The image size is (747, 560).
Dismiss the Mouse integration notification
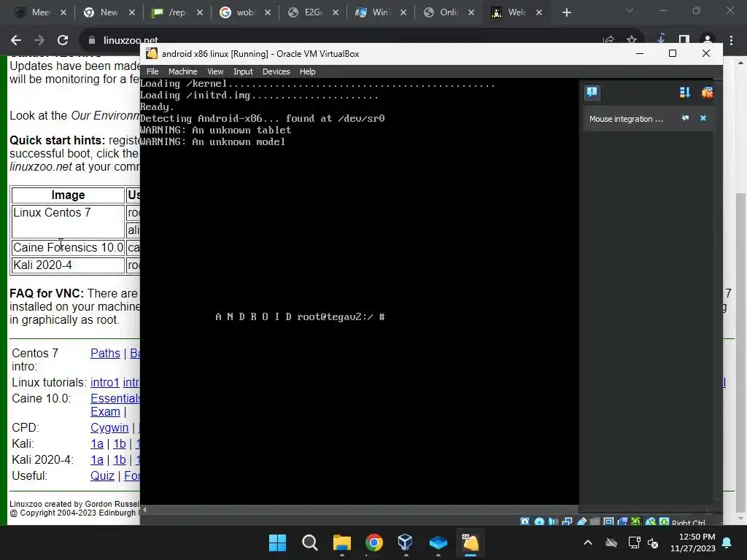(703, 118)
